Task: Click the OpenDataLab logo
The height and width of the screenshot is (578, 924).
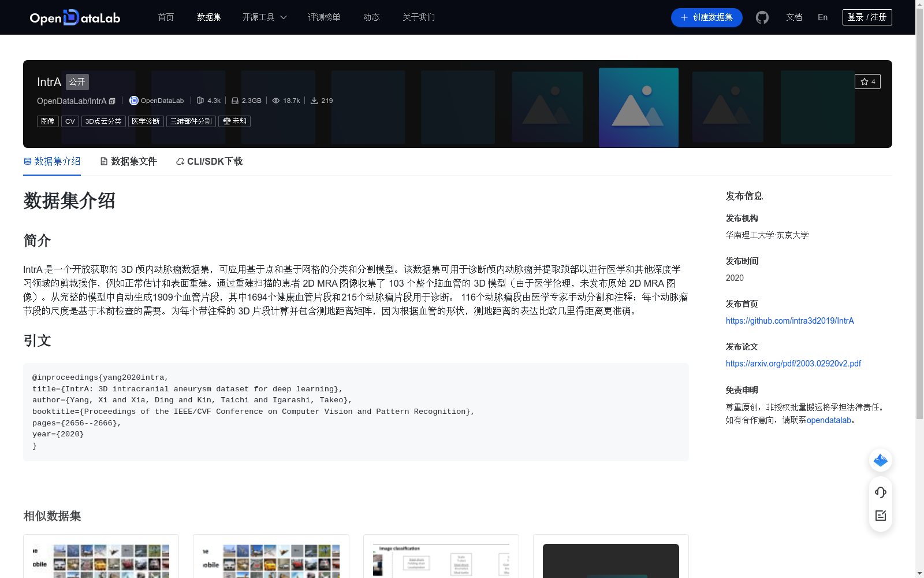Action: tap(75, 17)
